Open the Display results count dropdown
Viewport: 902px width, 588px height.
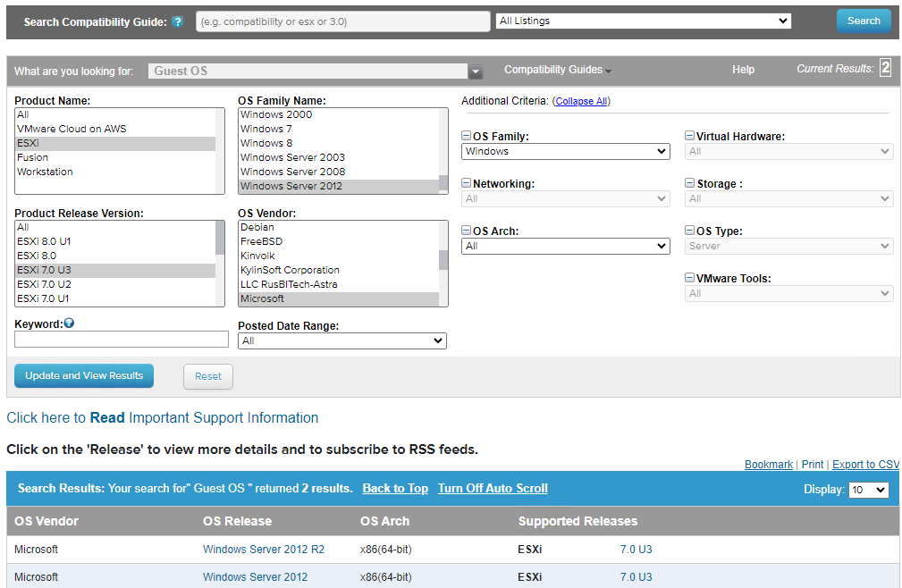(869, 490)
